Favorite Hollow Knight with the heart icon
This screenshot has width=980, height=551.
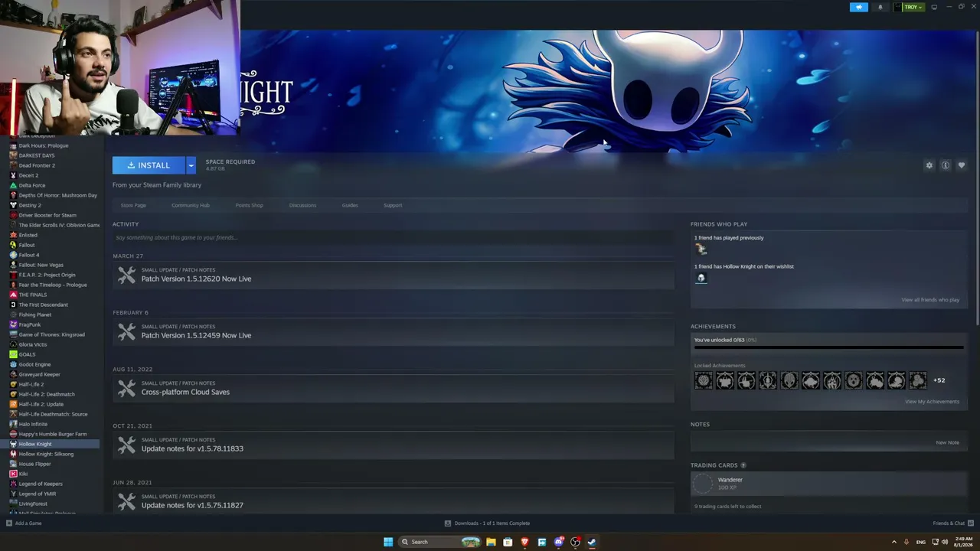tap(962, 165)
